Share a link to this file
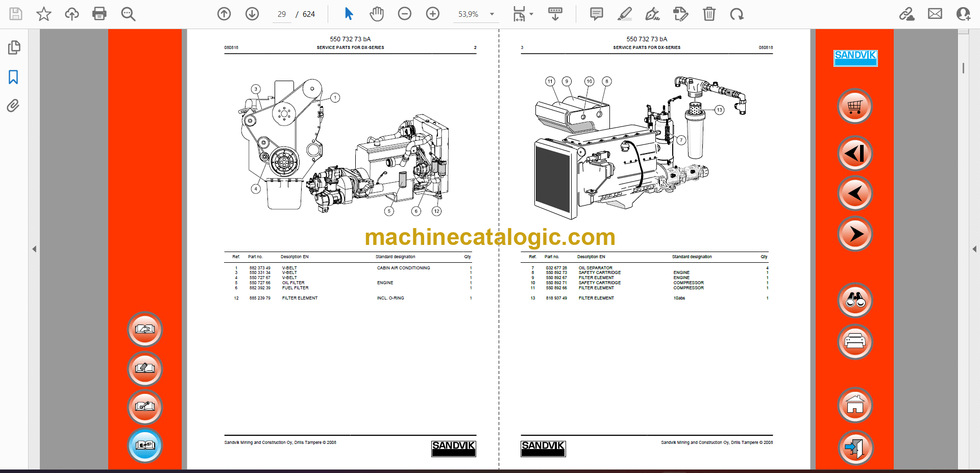The image size is (980, 473). click(x=907, y=14)
